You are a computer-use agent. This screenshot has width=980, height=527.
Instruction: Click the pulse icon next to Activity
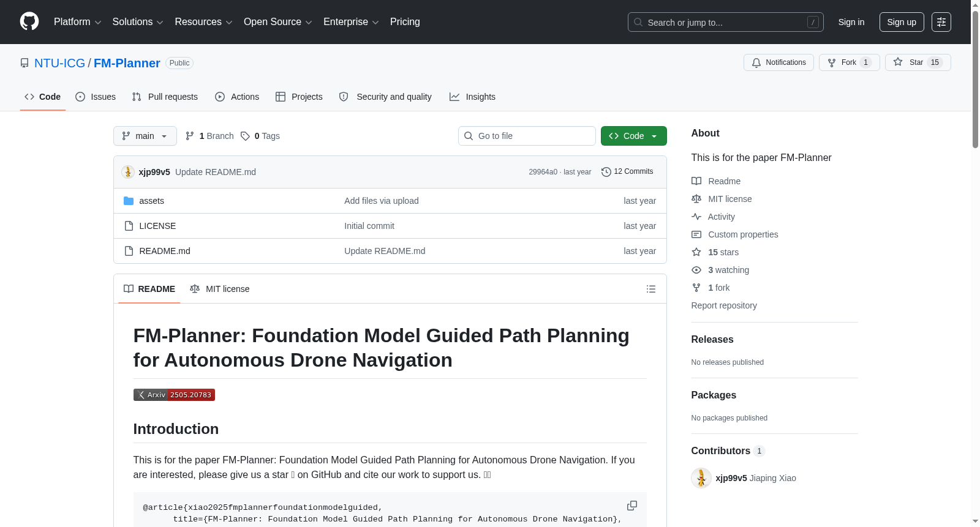(x=696, y=217)
